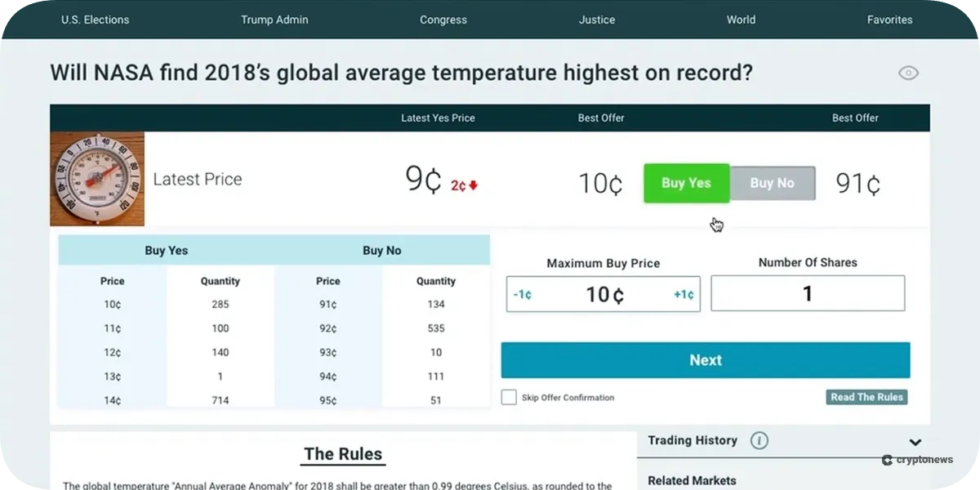
Task: Increase buy price with the +1¢ stepper
Action: (683, 294)
